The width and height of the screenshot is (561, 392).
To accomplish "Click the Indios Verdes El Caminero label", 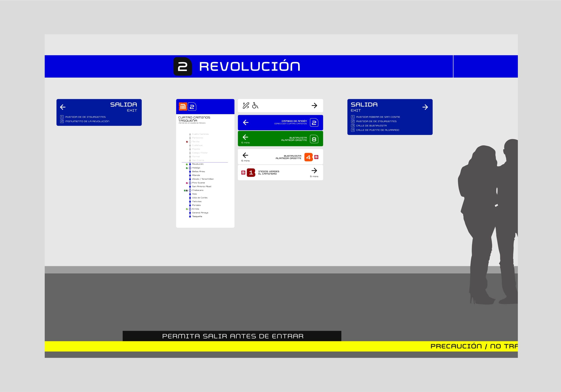I will pos(269,173).
